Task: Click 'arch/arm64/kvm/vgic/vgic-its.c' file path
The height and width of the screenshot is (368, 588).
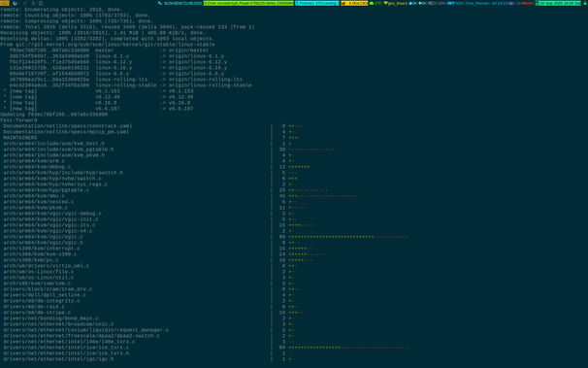Action: click(49, 225)
